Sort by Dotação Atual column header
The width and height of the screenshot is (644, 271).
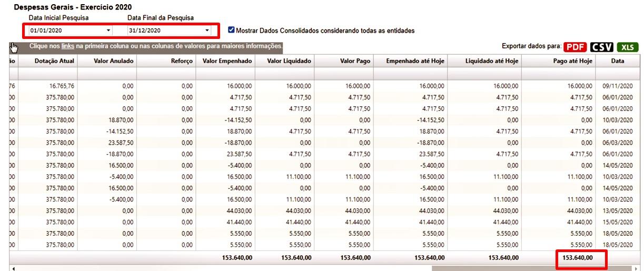pos(55,61)
